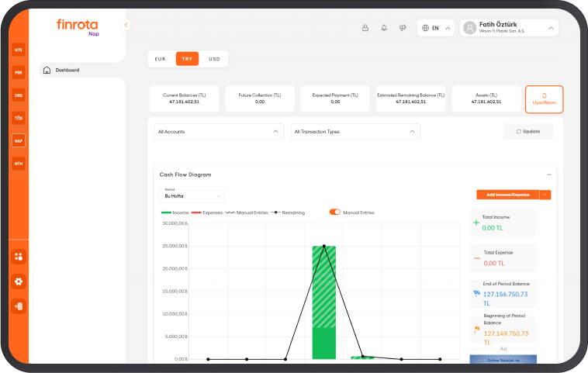Viewport: 588px width, 373px height.
Task: Open the announcements megaphone icon
Action: pos(402,28)
